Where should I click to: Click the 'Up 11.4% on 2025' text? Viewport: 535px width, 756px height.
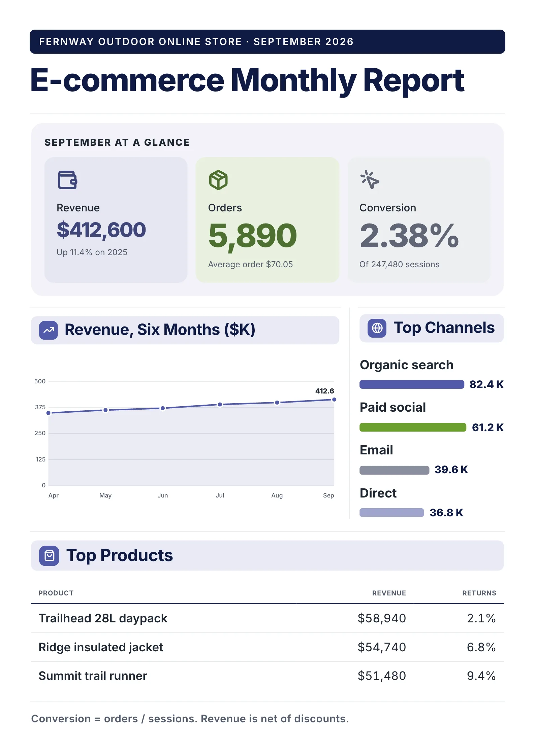tap(92, 252)
